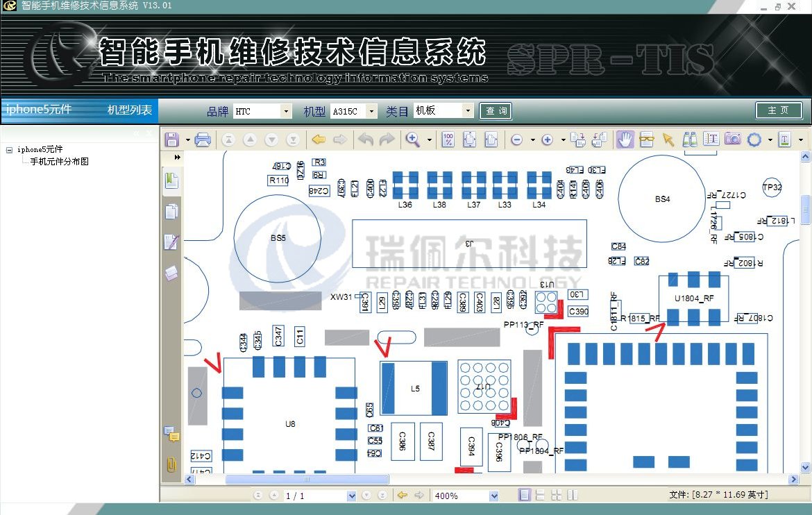Activate the arrow select tool
The image size is (812, 515).
click(x=668, y=140)
